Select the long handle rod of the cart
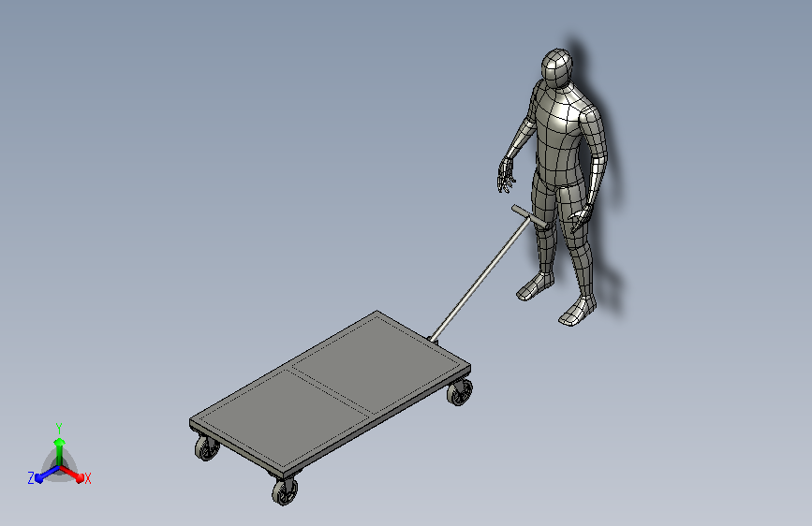The image size is (812, 526). click(480, 280)
